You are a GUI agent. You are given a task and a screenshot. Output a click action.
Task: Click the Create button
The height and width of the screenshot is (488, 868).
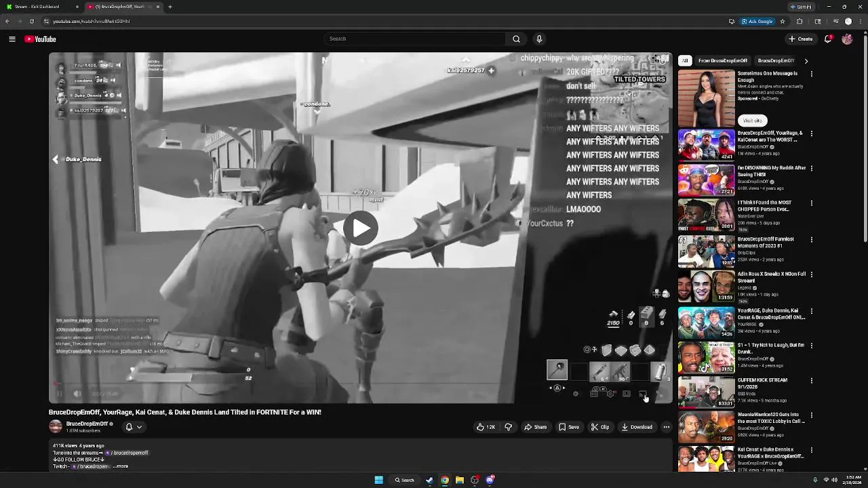[x=802, y=39]
